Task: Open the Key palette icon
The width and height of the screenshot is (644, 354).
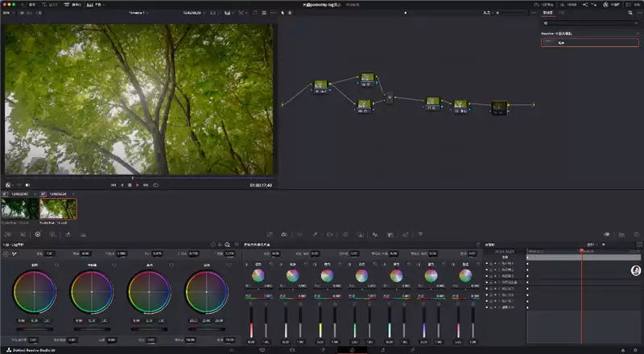Action: (x=390, y=234)
